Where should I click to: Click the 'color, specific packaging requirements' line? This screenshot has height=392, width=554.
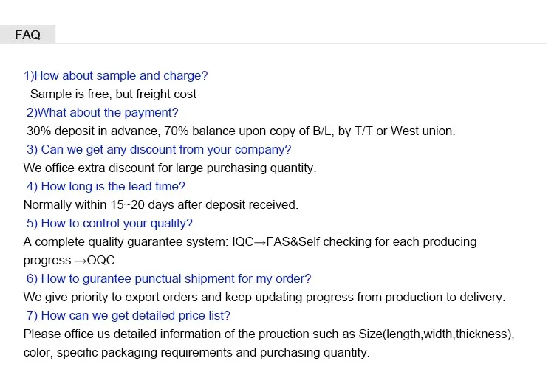[x=196, y=352]
